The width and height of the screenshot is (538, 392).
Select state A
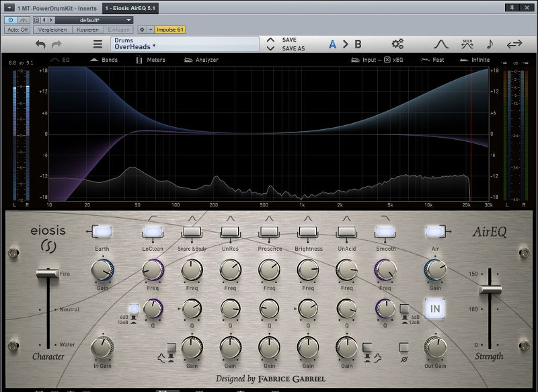point(332,44)
